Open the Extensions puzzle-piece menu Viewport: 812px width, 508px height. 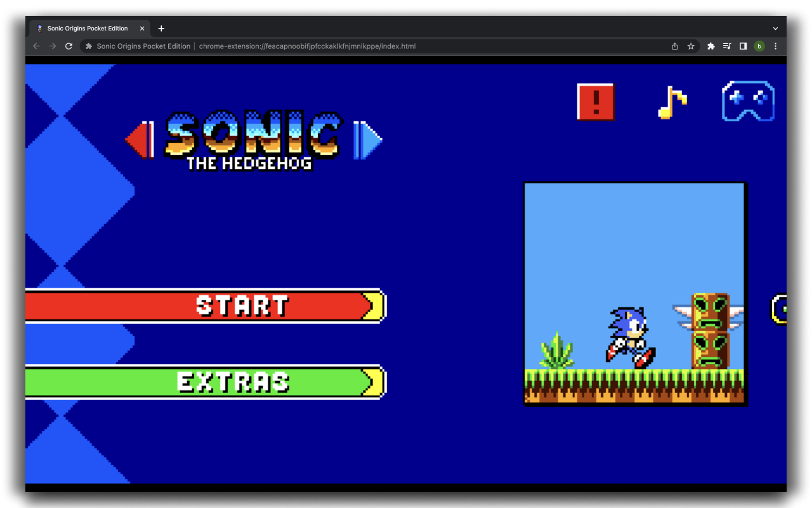[x=710, y=46]
